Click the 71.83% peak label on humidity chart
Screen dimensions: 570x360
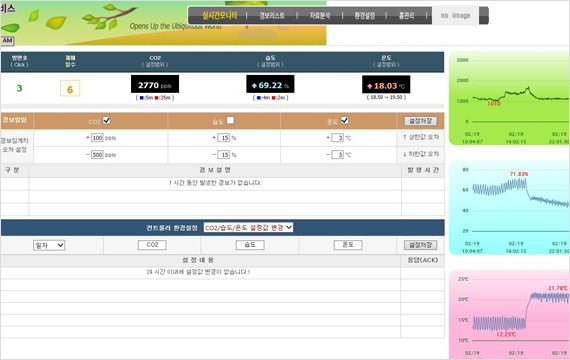pyautogui.click(x=519, y=174)
